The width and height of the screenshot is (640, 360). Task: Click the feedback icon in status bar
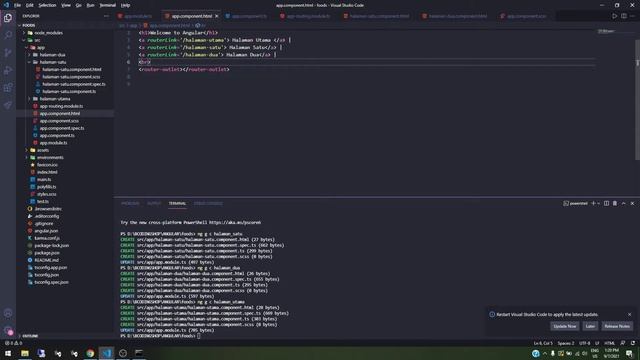pyautogui.click(x=622, y=343)
